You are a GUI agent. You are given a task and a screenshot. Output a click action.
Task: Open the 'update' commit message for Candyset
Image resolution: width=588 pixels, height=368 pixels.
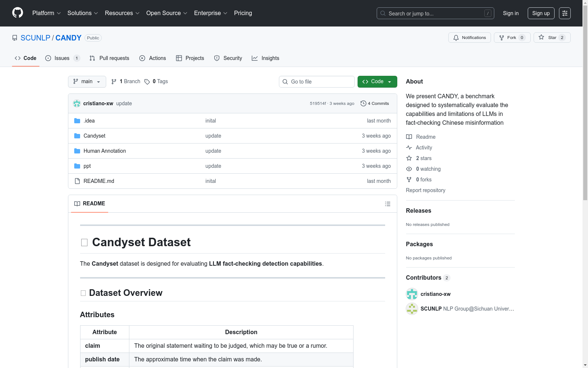(x=213, y=136)
